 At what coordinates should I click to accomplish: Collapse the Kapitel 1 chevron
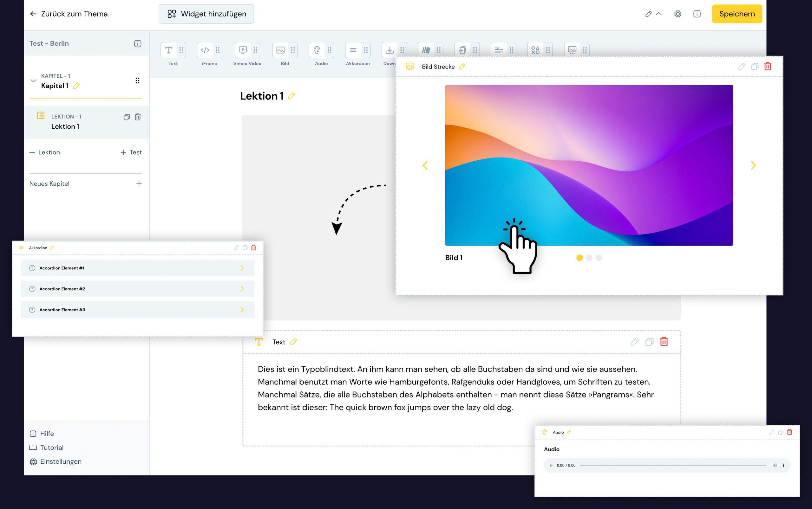(33, 81)
